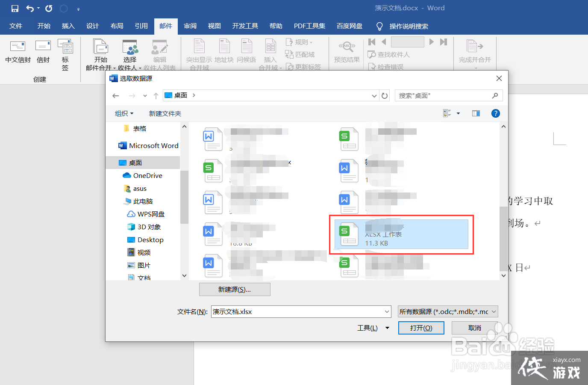Click the 新建文件夹 button
The image size is (588, 385).
165,113
